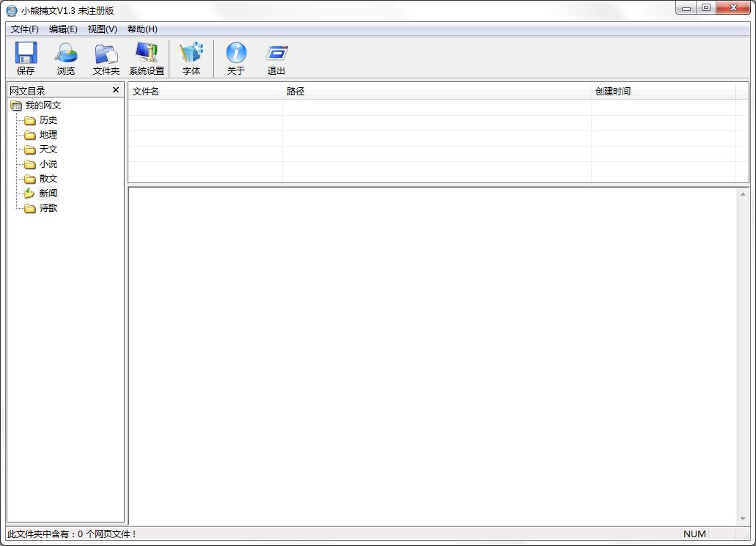This screenshot has width=756, height=546.
Task: Select the 历史 folder in tree
Action: coord(48,120)
